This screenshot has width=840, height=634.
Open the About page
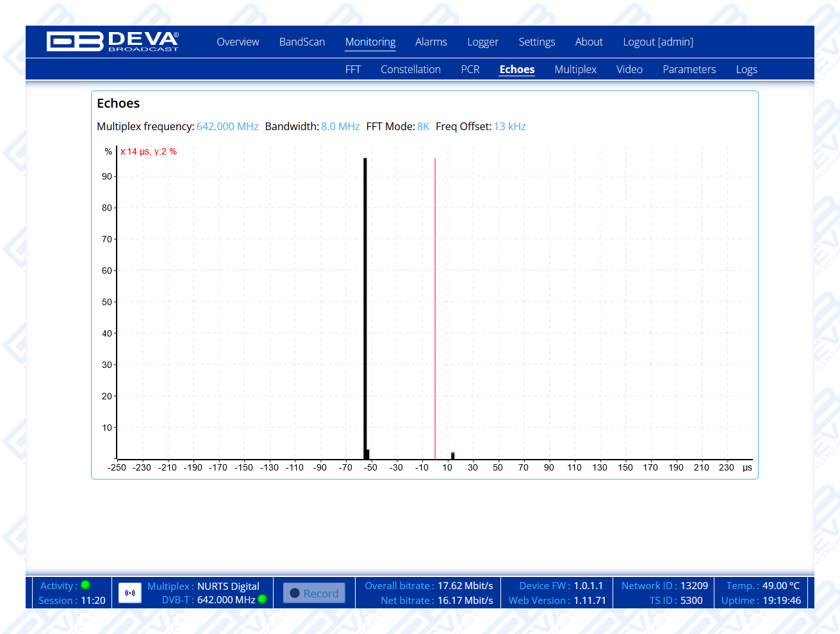click(x=589, y=42)
